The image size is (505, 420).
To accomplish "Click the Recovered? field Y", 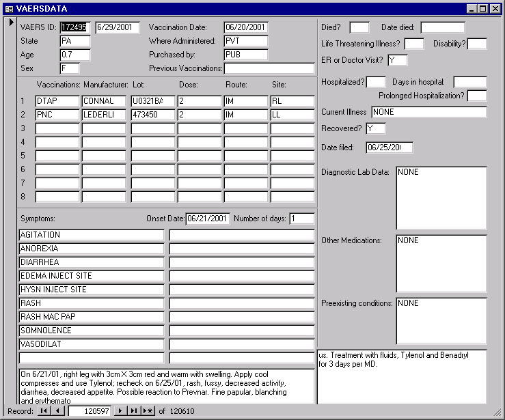I will pos(376,128).
